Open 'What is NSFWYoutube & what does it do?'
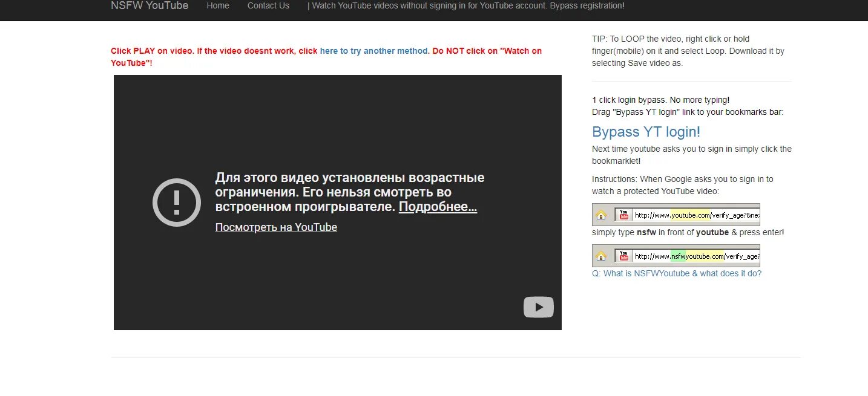This screenshot has width=868, height=396. click(677, 273)
